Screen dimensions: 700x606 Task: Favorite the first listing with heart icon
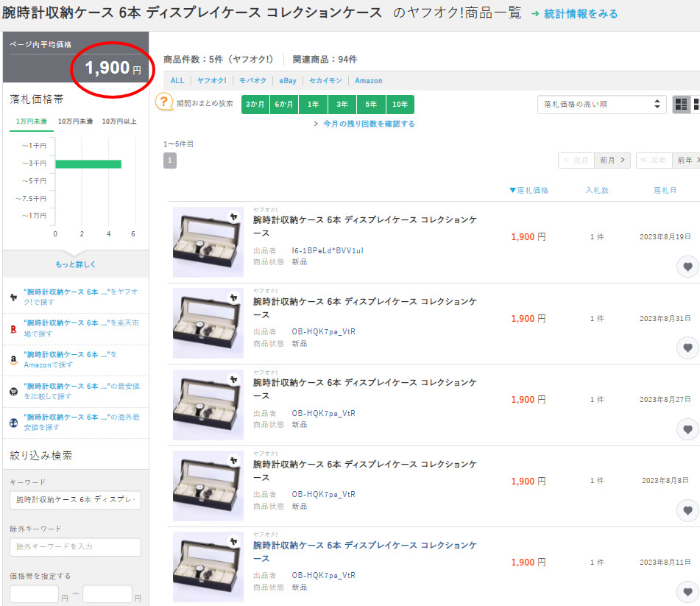click(687, 267)
